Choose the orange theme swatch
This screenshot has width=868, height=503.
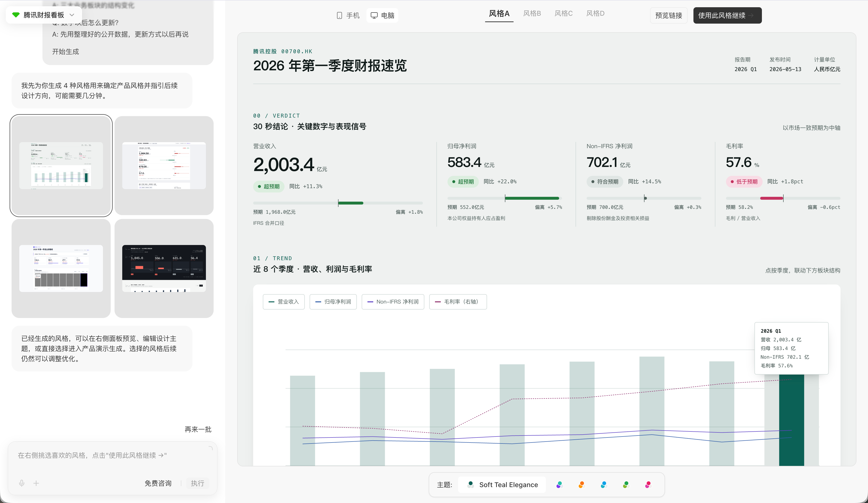pos(581,485)
